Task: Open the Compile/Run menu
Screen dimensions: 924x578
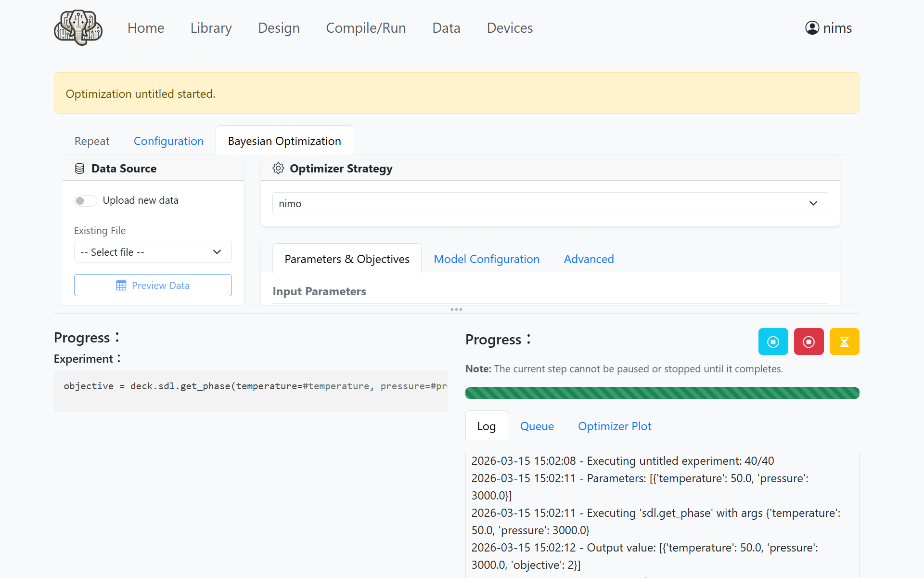Action: click(366, 28)
